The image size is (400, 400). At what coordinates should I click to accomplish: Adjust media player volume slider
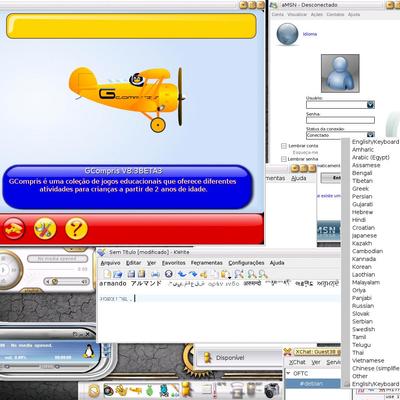click(x=68, y=282)
